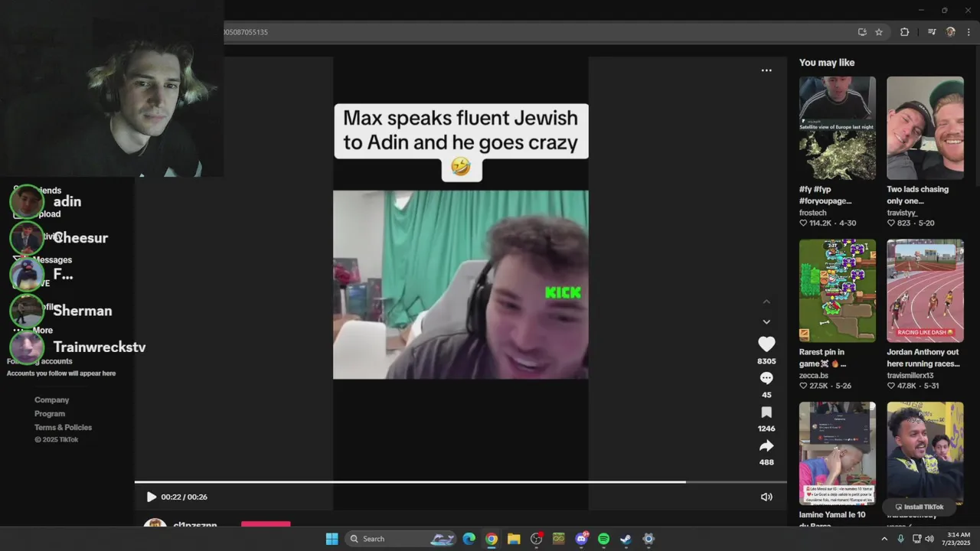Select Trainwreckstv in the overlay list
The image size is (980, 551).
point(77,347)
